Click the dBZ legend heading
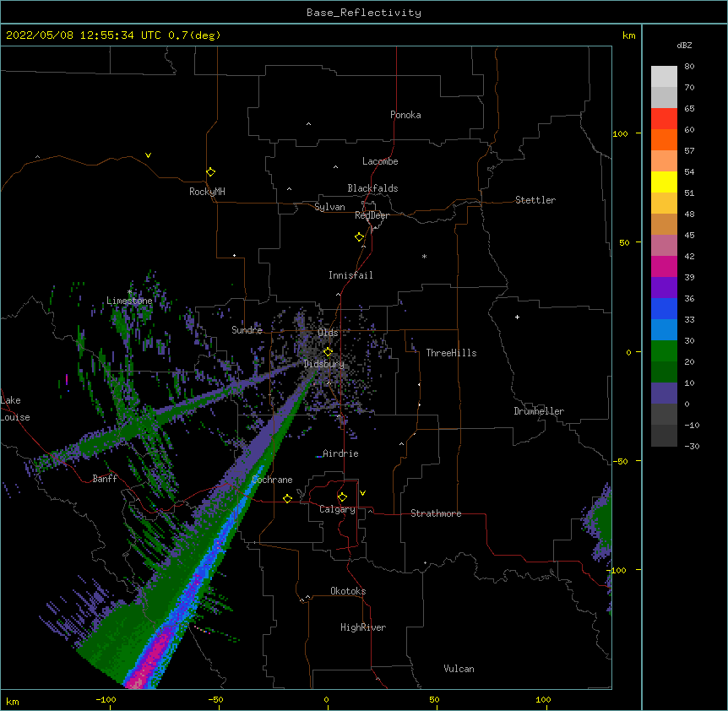The image size is (728, 711). pyautogui.click(x=684, y=46)
